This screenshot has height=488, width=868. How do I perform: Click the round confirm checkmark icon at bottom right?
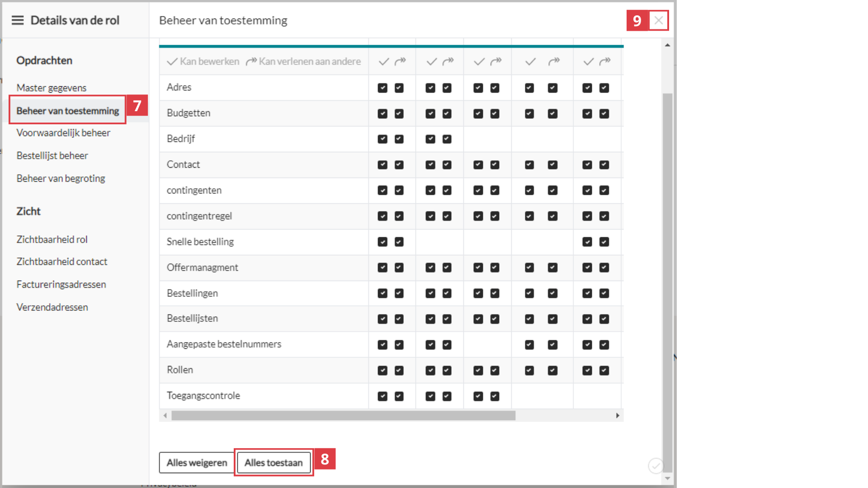click(x=656, y=465)
